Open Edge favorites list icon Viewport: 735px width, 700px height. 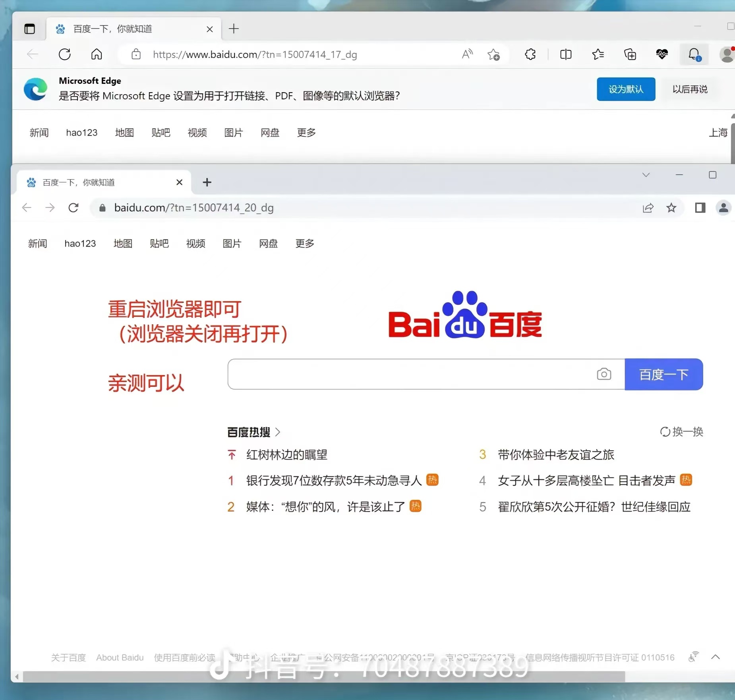click(598, 54)
